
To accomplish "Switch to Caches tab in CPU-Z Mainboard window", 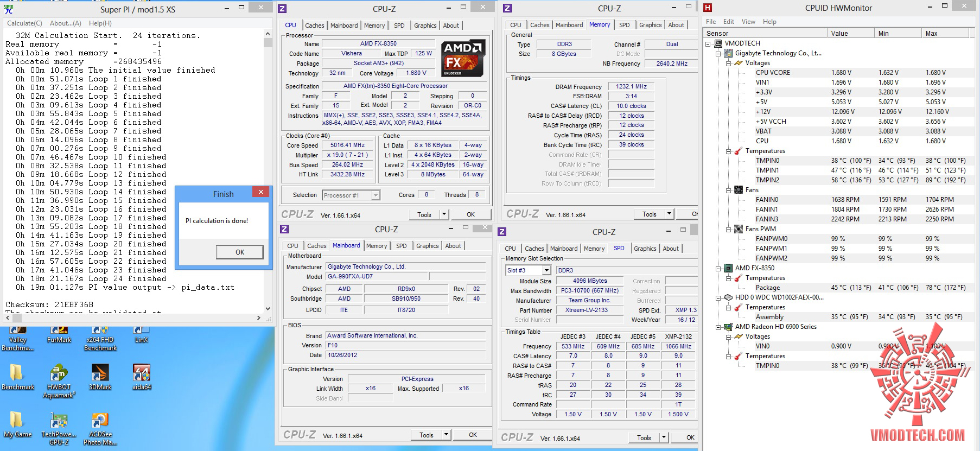I will point(317,246).
